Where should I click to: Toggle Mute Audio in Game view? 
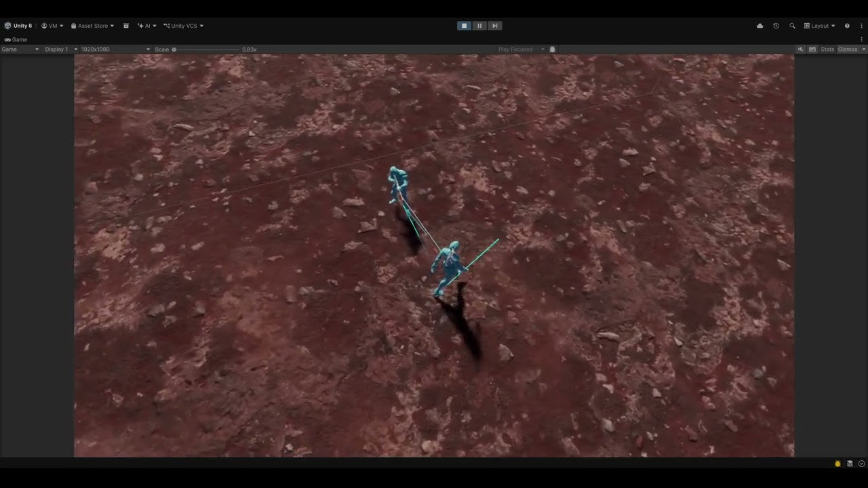[x=800, y=49]
